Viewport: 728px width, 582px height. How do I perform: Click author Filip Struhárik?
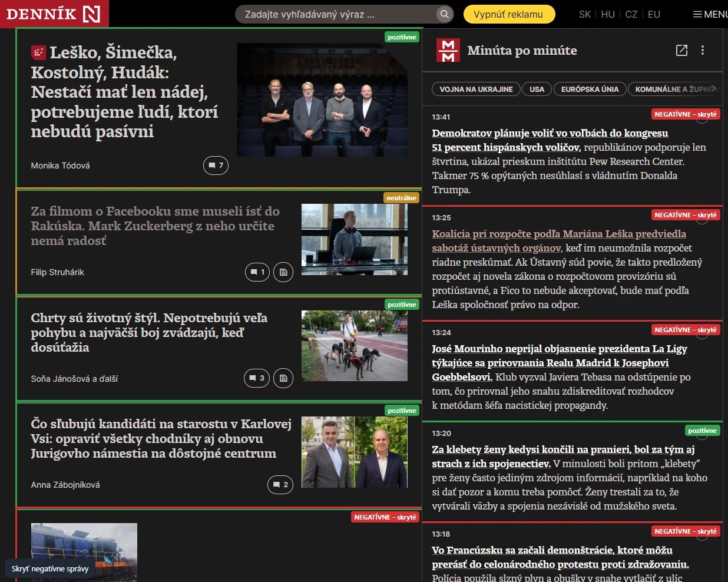(58, 272)
